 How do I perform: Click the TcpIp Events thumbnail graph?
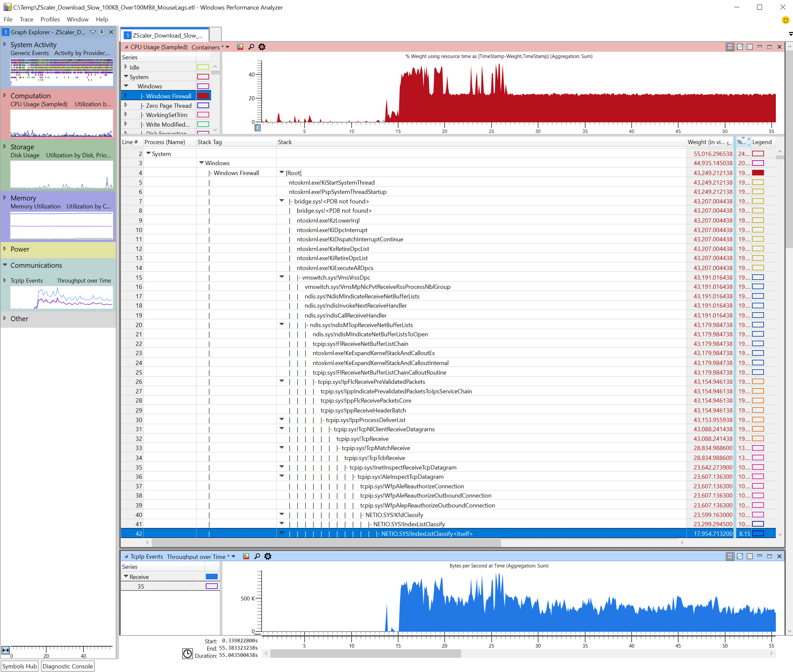pyautogui.click(x=61, y=297)
